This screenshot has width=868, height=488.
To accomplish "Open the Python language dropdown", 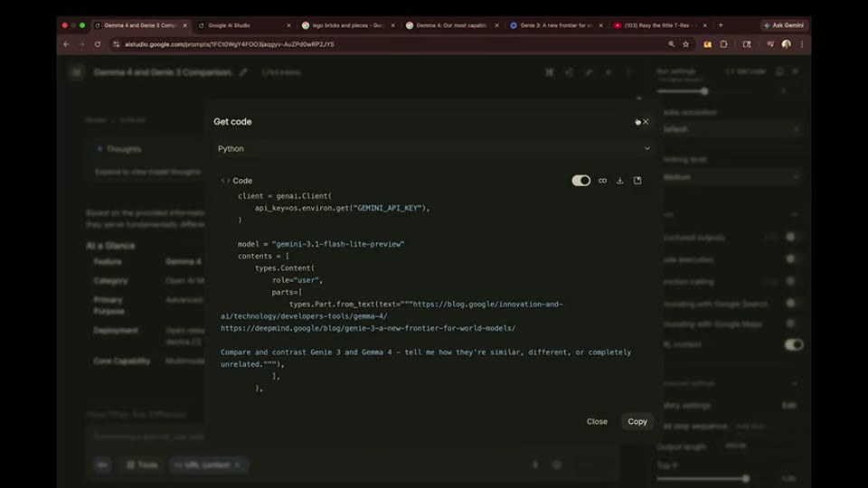I will [x=433, y=148].
